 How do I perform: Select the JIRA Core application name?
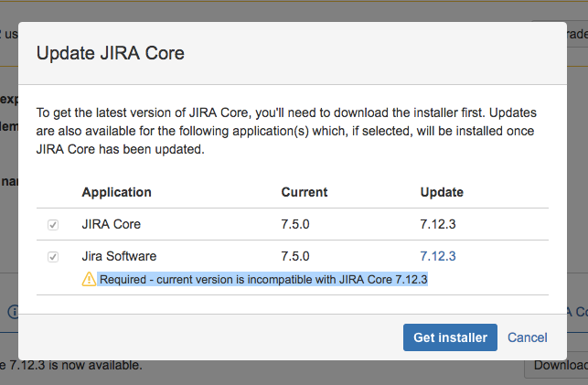(x=111, y=224)
